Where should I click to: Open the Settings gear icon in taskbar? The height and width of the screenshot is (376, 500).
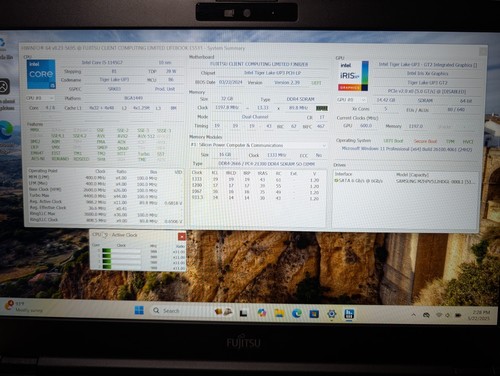point(331,314)
